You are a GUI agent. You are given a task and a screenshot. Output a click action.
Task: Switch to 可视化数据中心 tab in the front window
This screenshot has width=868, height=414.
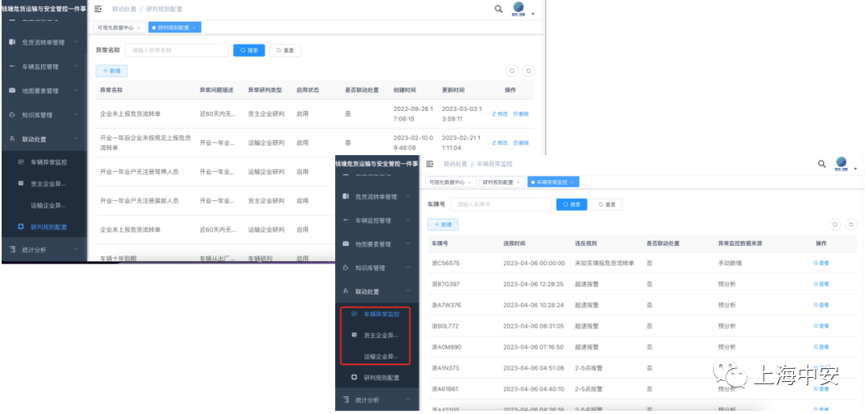[450, 182]
